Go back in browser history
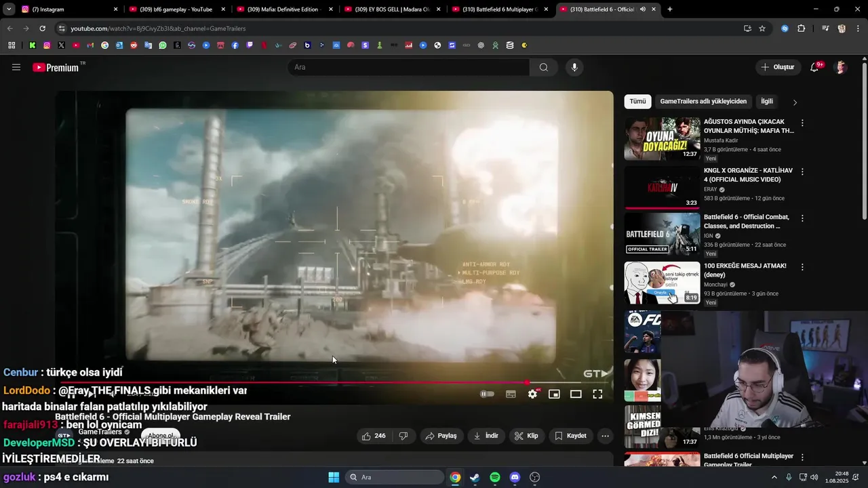Viewport: 868px width, 488px height. 9,28
